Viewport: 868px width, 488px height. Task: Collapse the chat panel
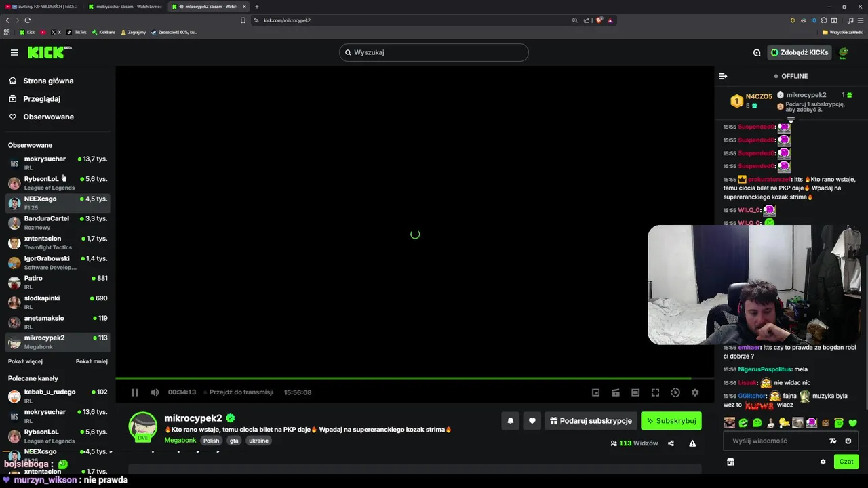(723, 76)
